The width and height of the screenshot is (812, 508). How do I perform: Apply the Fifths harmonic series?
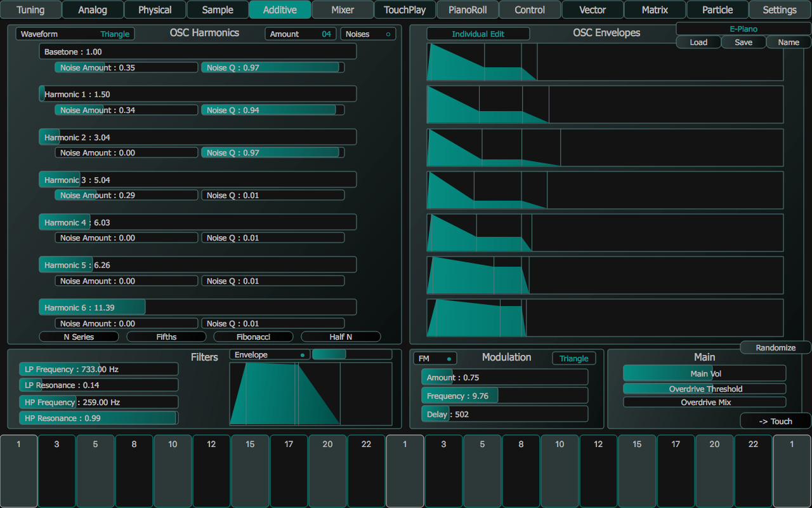pyautogui.click(x=166, y=337)
